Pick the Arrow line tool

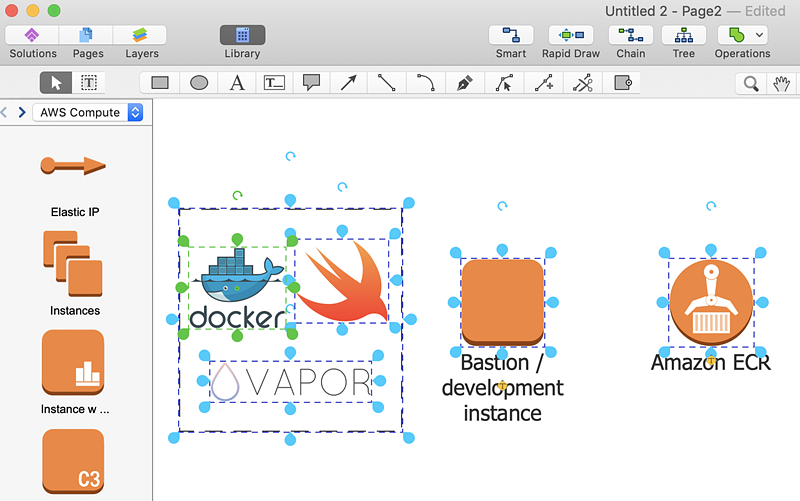click(x=348, y=83)
